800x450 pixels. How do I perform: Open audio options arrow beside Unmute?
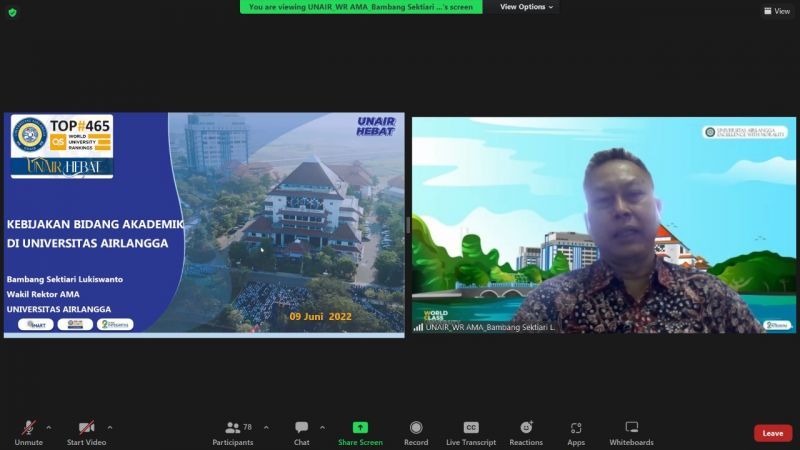tap(48, 428)
